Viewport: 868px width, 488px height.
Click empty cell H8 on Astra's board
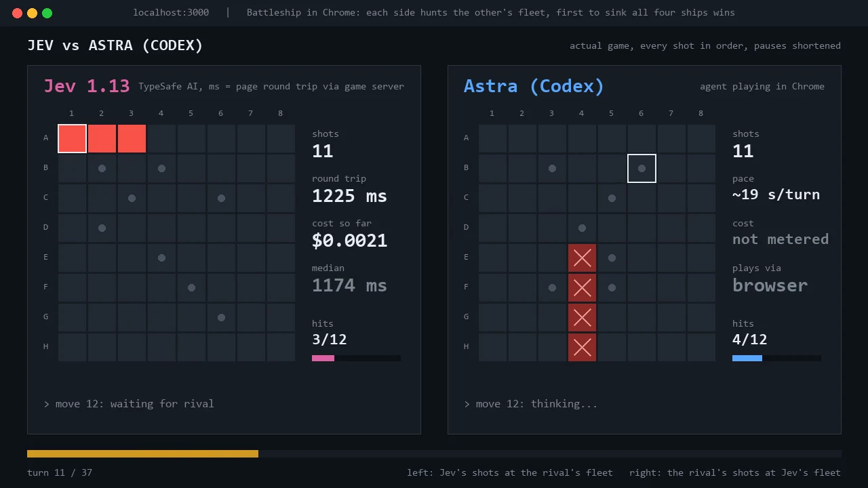point(701,347)
